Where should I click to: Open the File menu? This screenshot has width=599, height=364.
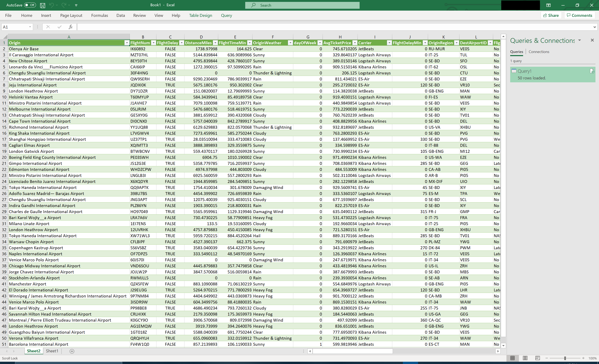coord(8,15)
